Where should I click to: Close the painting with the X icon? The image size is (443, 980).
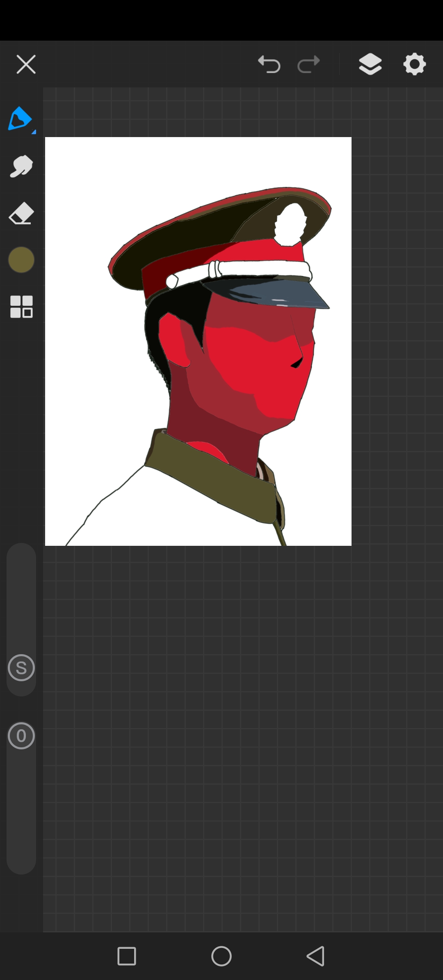point(26,64)
